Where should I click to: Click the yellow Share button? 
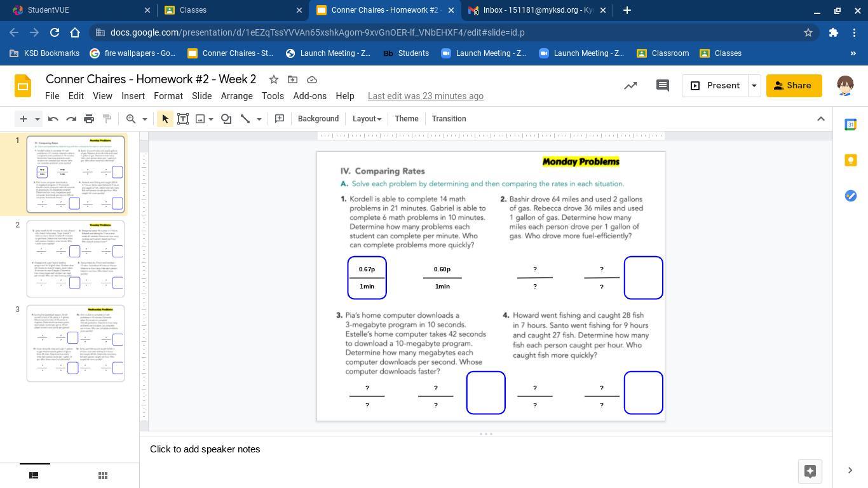pos(794,86)
